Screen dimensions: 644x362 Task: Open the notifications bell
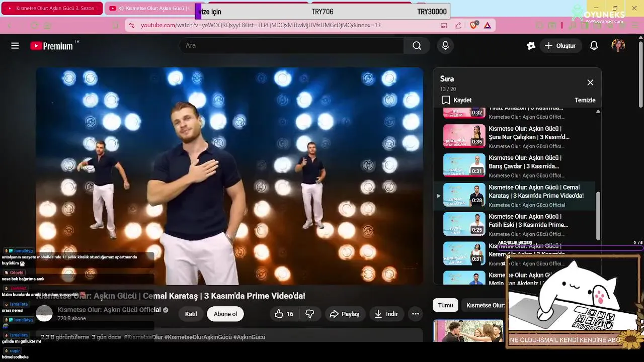pos(594,46)
